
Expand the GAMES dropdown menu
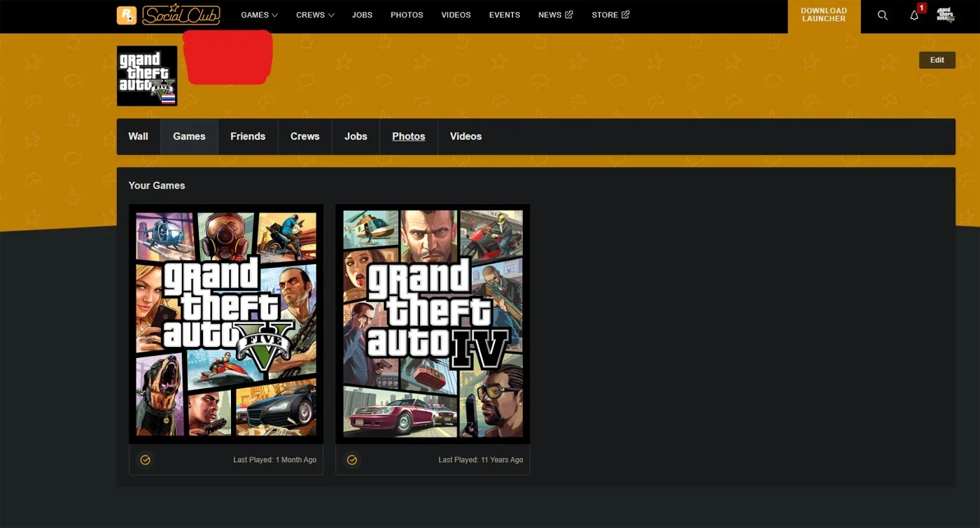(x=260, y=15)
